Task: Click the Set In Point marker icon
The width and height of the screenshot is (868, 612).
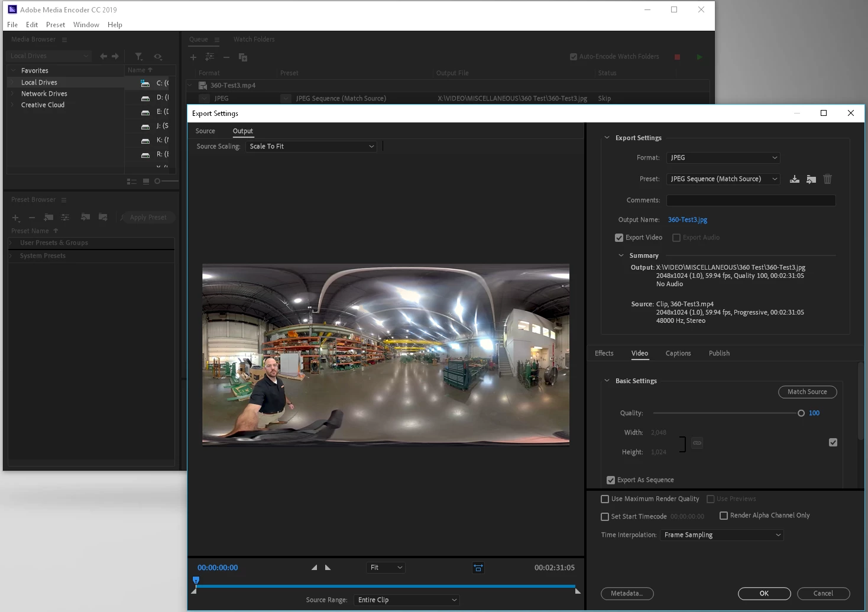Action: [x=314, y=568]
